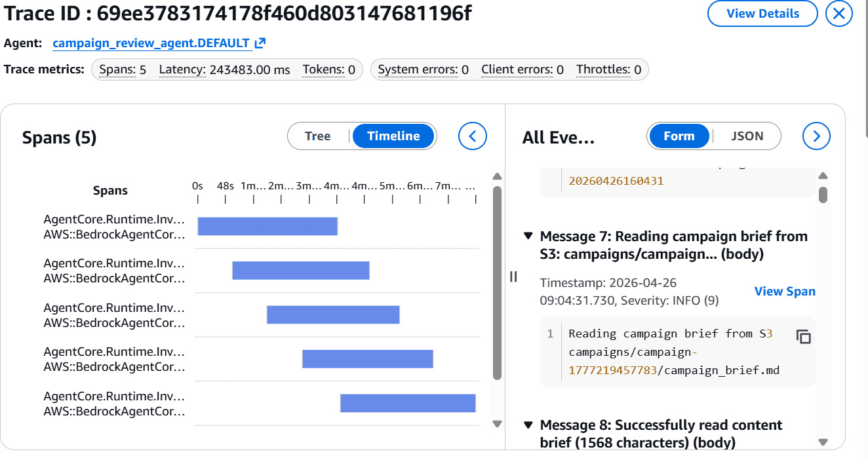Viewport: 868px width, 458px height.
Task: Click Message 7 timestamp text
Action: [x=629, y=292]
